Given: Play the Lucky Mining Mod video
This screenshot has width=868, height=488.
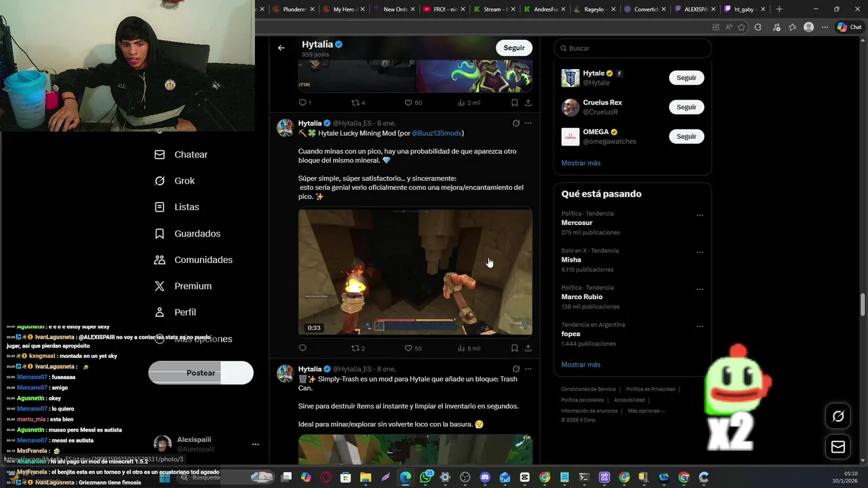Looking at the screenshot, I should pyautogui.click(x=415, y=272).
